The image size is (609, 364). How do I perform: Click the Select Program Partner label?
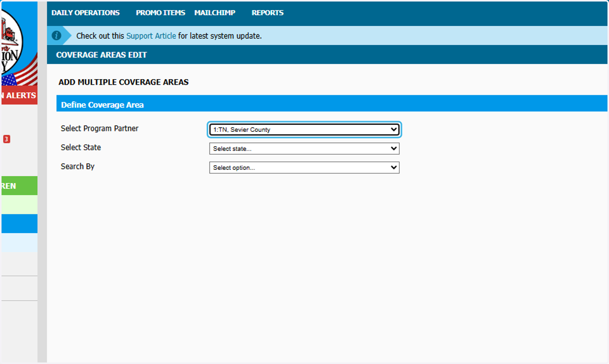click(99, 129)
